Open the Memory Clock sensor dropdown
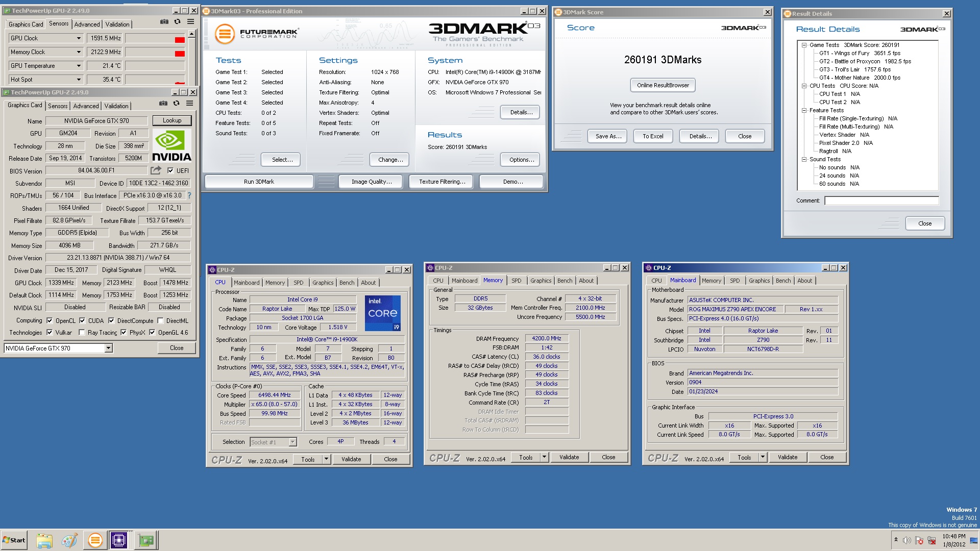 79,52
